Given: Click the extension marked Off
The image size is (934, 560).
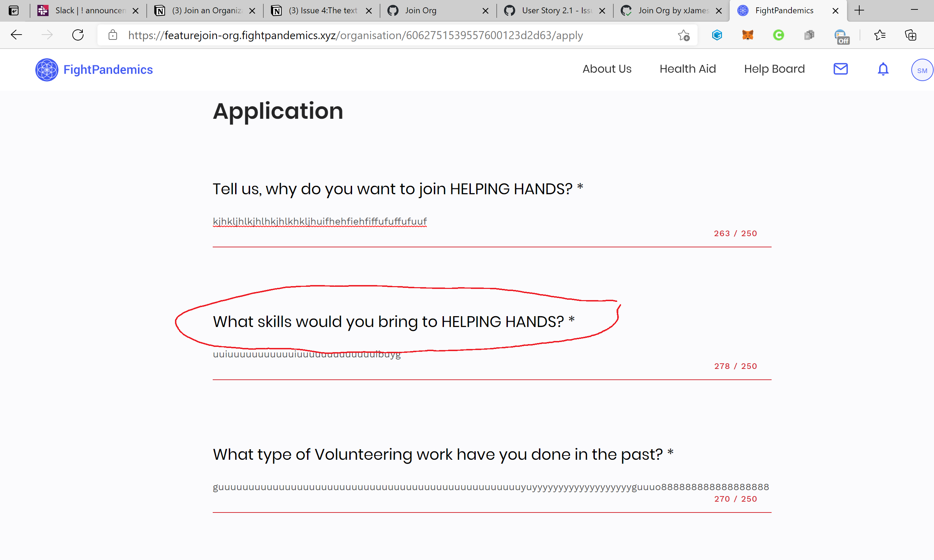Looking at the screenshot, I should (841, 36).
